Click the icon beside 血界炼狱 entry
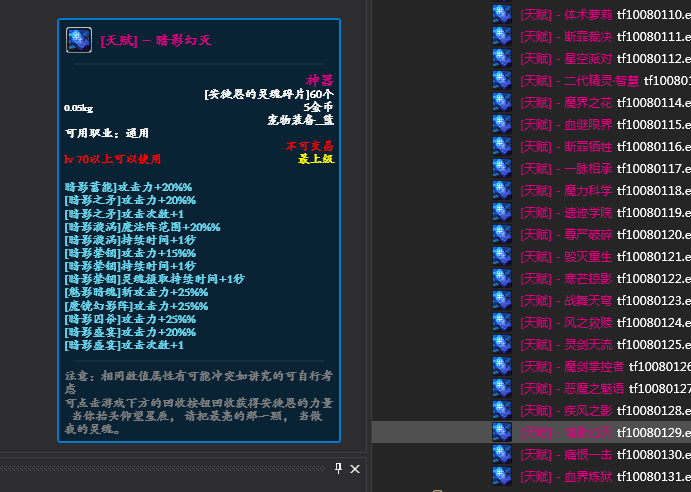The width and height of the screenshot is (691, 492). [502, 477]
